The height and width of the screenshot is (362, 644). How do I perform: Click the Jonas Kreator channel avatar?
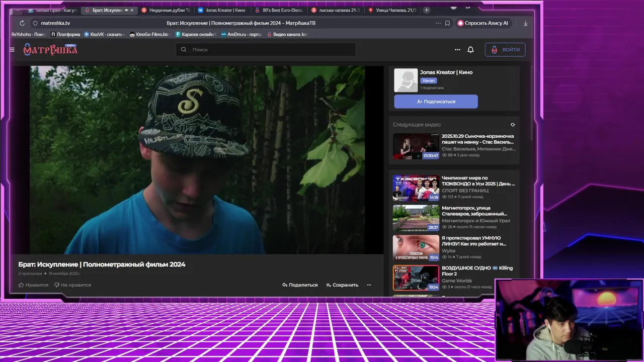[x=406, y=80]
